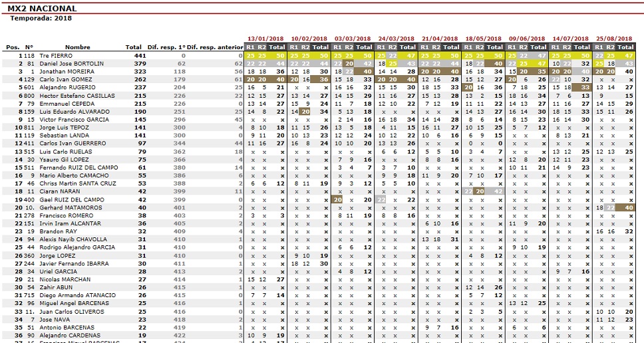644x343 pixels.
Task: Open the 24/03/2018 race results
Action: point(397,39)
